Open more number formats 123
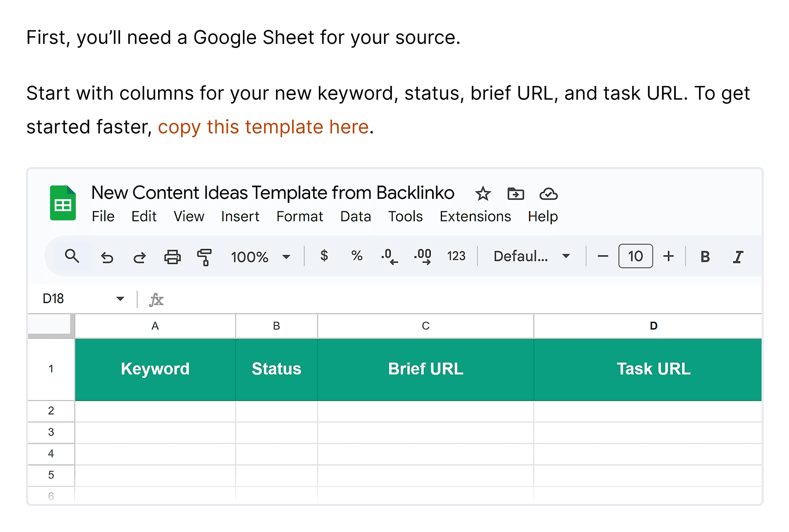The height and width of the screenshot is (532, 789). (x=456, y=256)
